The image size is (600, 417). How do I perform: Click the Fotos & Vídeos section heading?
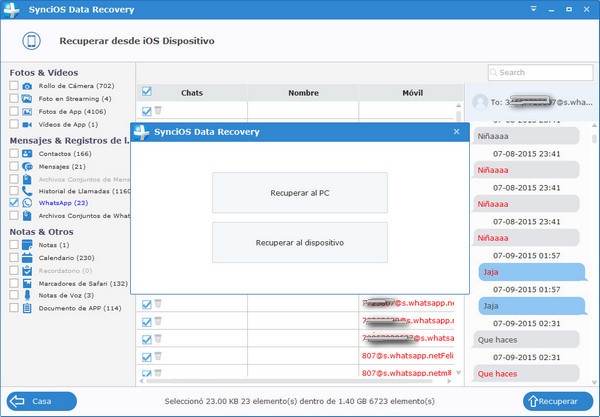tap(44, 73)
